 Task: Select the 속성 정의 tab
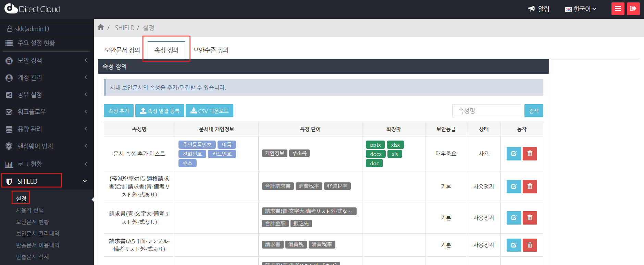(x=166, y=50)
